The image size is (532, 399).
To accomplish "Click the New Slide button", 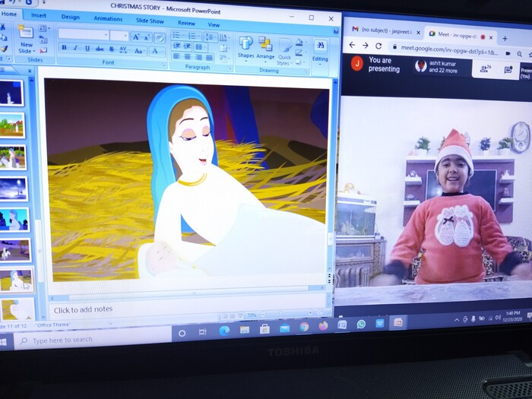I will pos(26,39).
